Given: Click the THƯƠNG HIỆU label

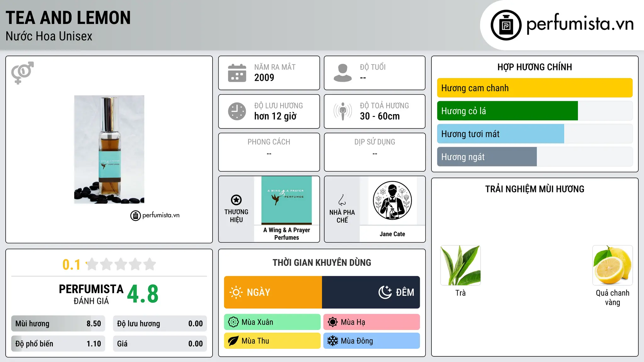Looking at the screenshot, I should [236, 216].
